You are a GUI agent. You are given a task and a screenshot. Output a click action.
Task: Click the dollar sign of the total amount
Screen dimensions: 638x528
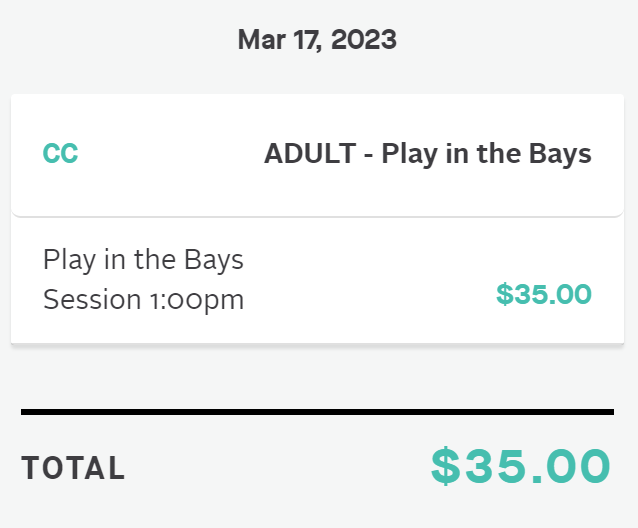tap(446, 466)
